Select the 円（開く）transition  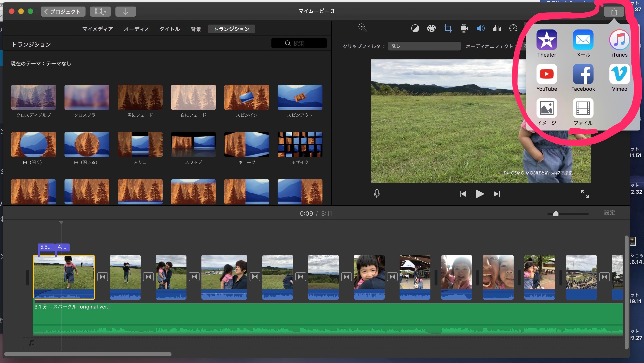click(33, 145)
